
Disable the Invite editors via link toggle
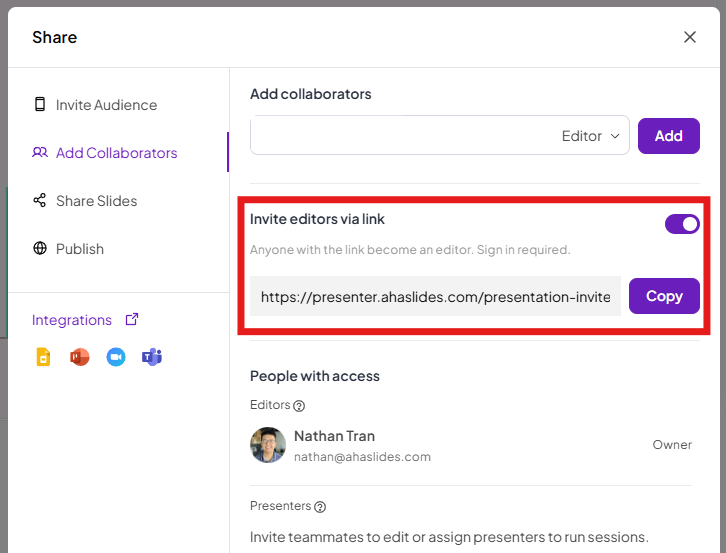tap(682, 224)
